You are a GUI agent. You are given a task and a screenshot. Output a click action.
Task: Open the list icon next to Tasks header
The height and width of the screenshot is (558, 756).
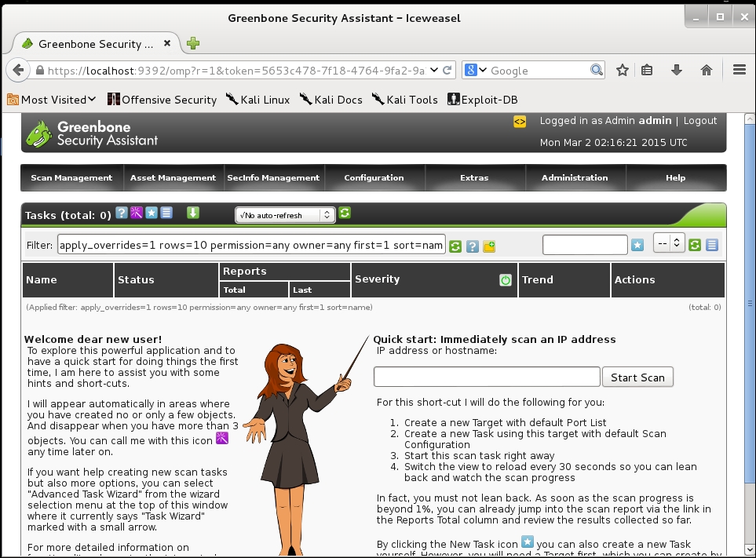[x=166, y=213]
